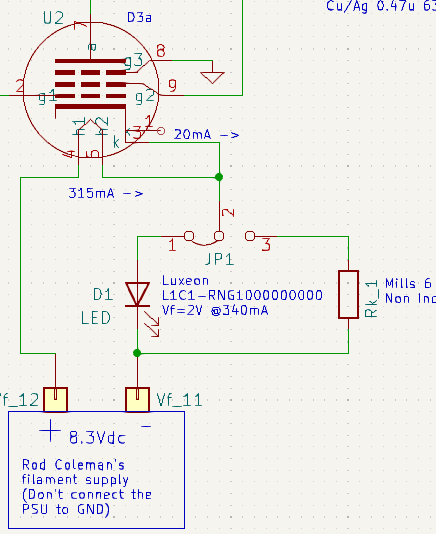Image resolution: width=436 pixels, height=534 pixels.
Task: Click the 'Vf=2V @340mA' note
Action: (x=215, y=310)
